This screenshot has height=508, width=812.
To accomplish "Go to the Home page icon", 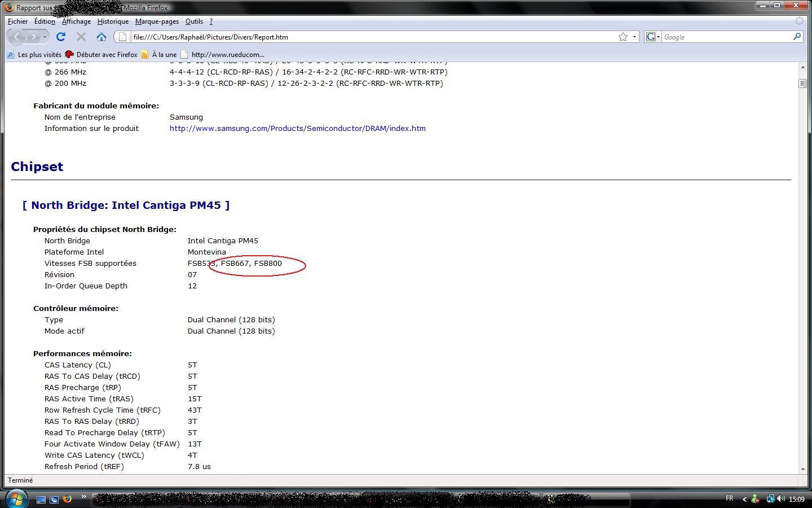I will (x=101, y=37).
